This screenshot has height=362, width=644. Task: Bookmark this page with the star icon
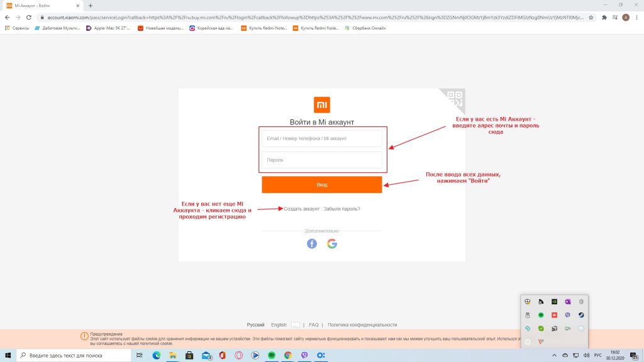pos(591,18)
